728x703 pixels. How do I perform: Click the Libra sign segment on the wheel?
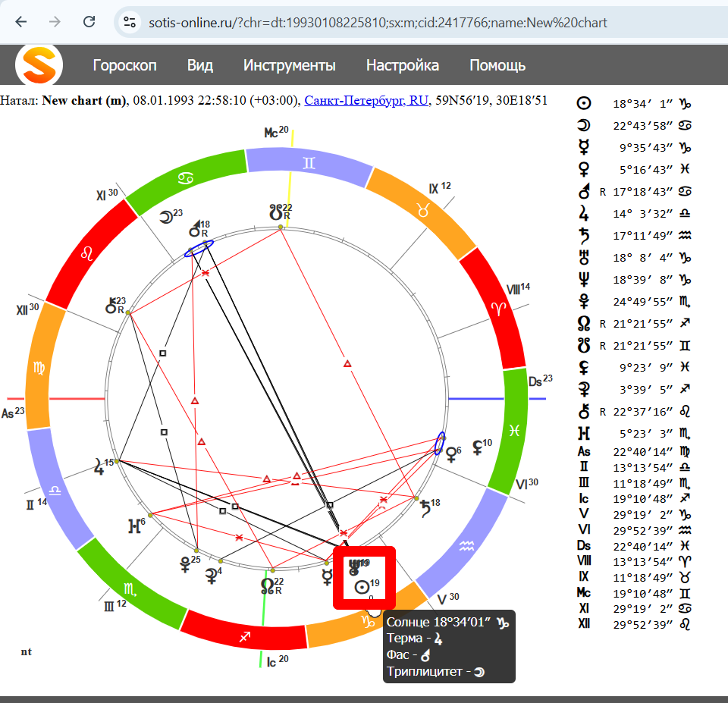point(55,491)
